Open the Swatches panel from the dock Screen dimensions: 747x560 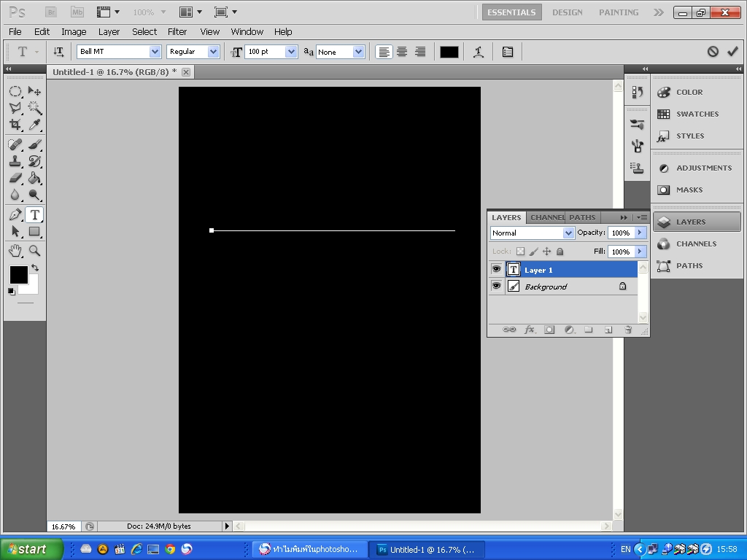tap(697, 114)
